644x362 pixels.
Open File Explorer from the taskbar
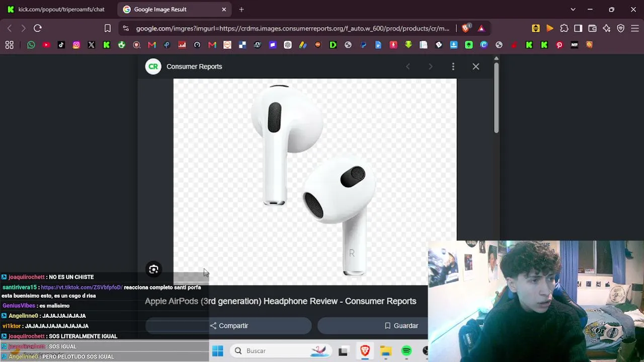pyautogui.click(x=386, y=351)
